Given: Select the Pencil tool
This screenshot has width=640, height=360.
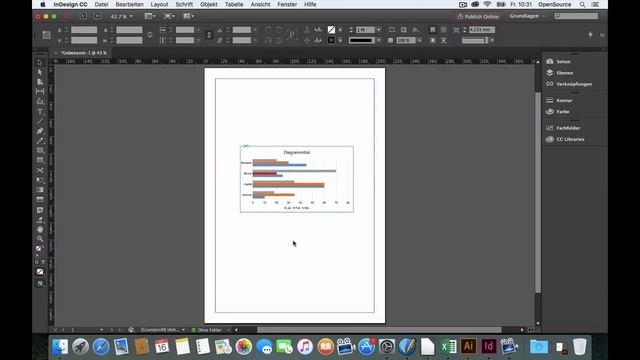Looking at the screenshot, I should point(40,141).
